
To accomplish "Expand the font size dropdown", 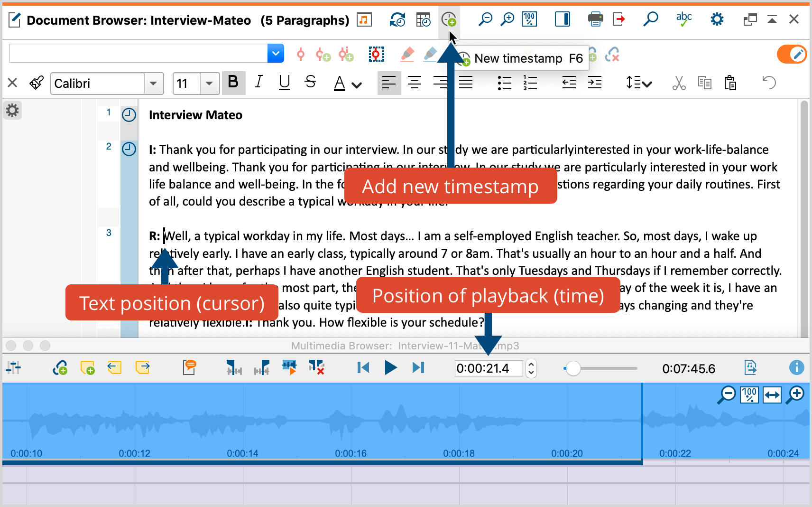I will [x=209, y=83].
